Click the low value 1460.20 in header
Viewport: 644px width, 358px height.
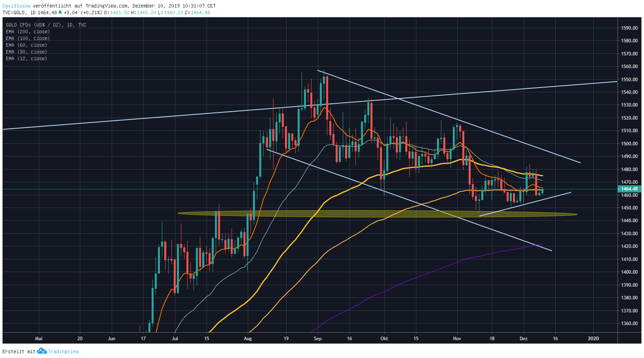[173, 13]
